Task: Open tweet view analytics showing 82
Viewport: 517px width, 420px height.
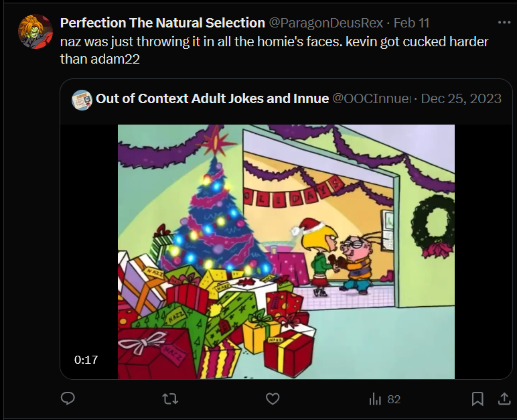Action: pyautogui.click(x=385, y=399)
